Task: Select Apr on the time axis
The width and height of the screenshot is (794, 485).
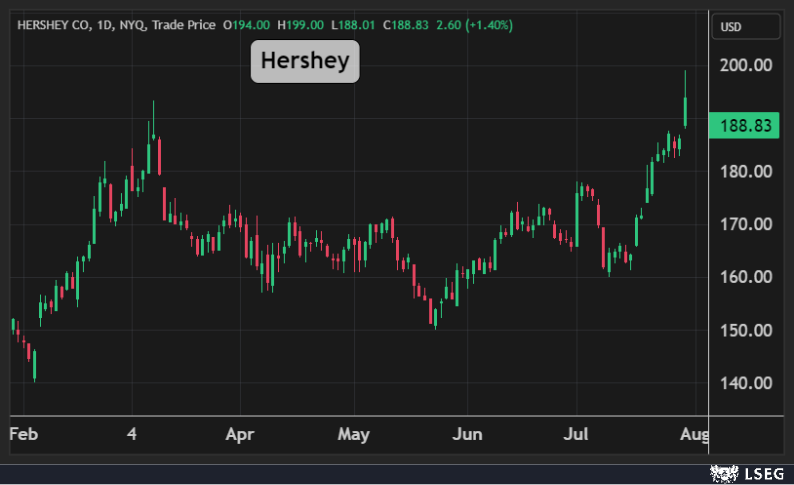Action: (x=240, y=435)
